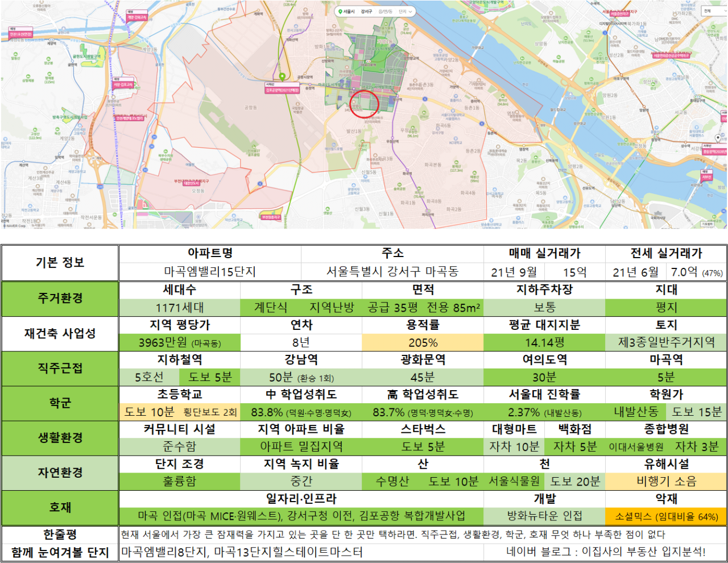Image resolution: width=728 pixels, height=563 pixels.
Task: Click the 인천1호선(연장) pink label
Action: coord(20,32)
